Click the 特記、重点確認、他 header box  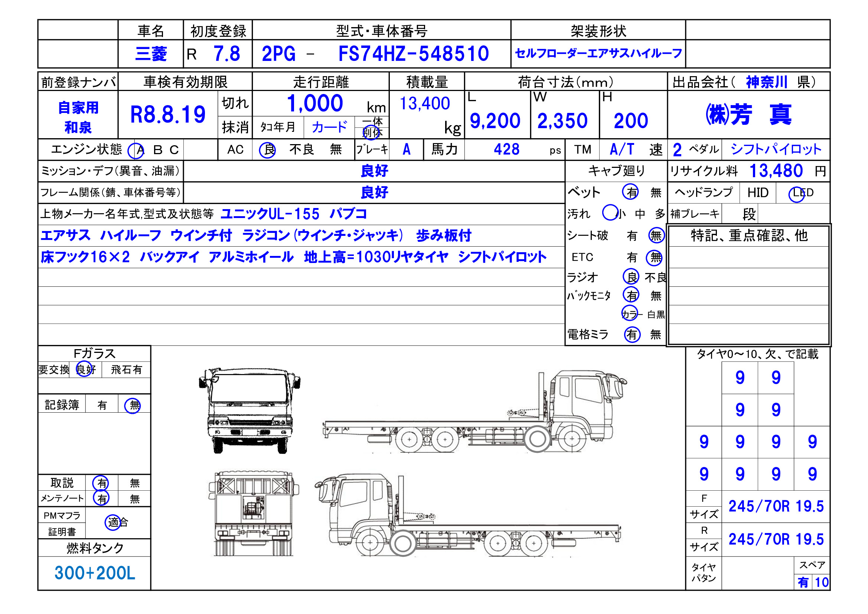[748, 236]
